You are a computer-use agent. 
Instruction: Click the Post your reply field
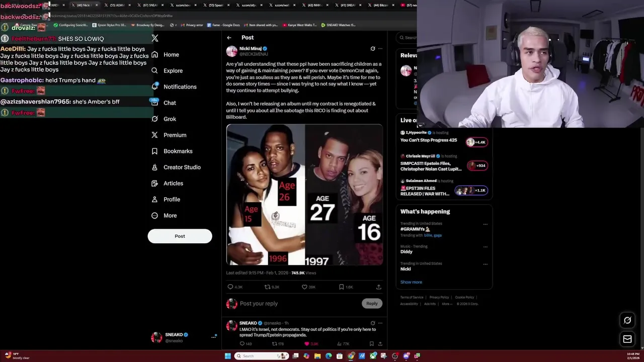[x=297, y=304]
